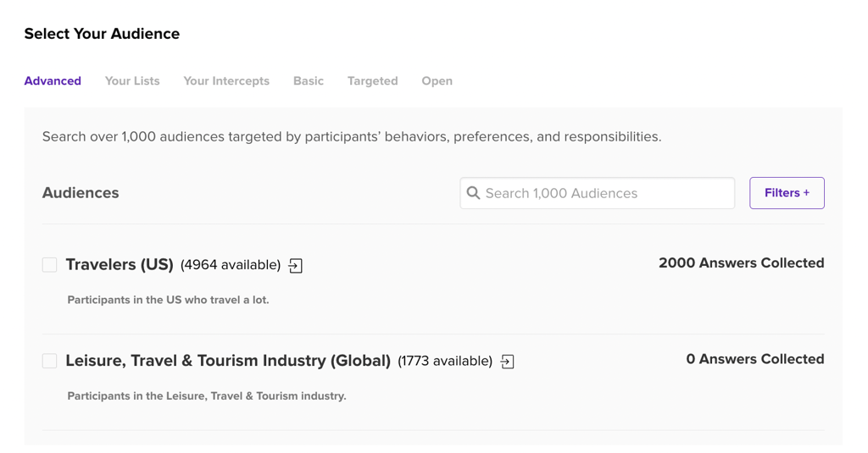Open the Open audience tab
Screen dimensions: 868x453
tap(437, 81)
